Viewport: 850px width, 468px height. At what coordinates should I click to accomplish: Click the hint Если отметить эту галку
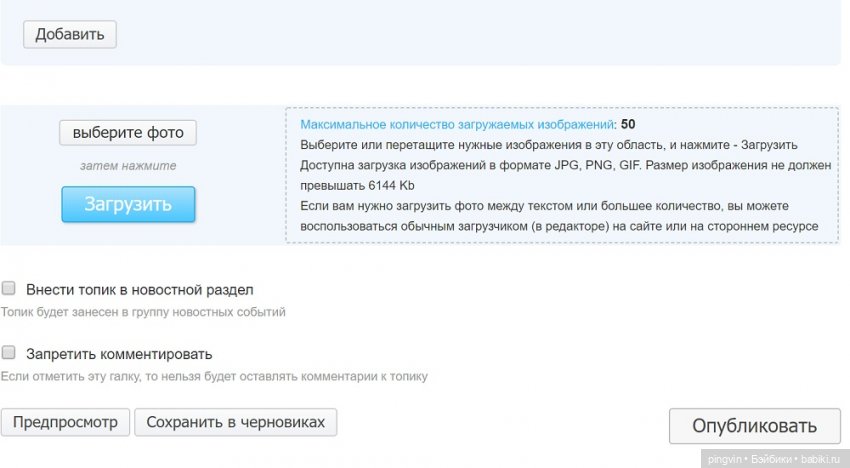point(214,376)
